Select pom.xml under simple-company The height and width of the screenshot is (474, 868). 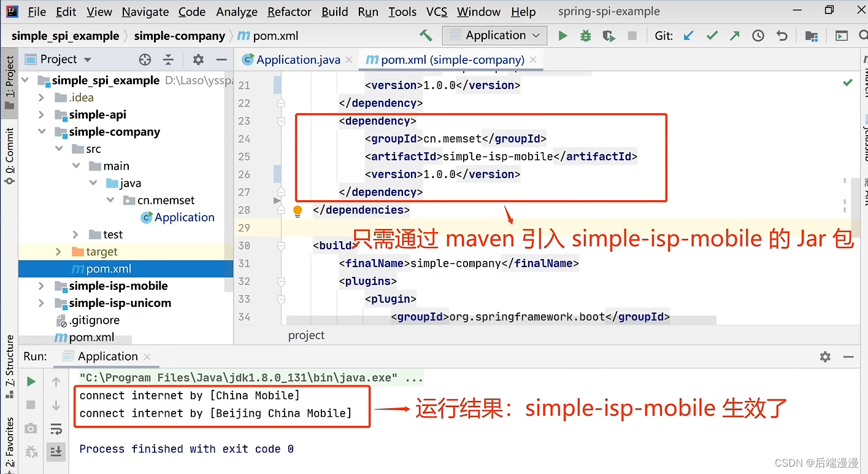pyautogui.click(x=126, y=269)
